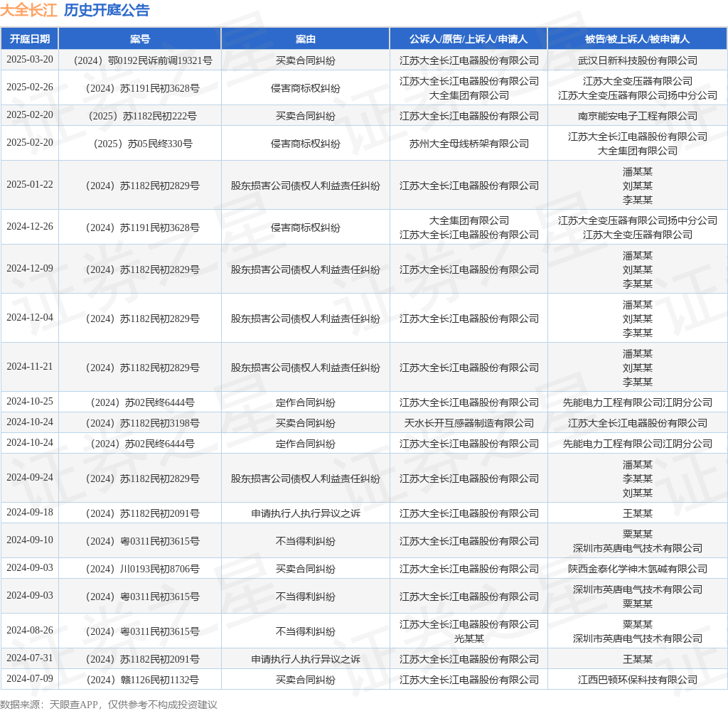Click the 案号 column header
This screenshot has height=711, width=728.
point(140,39)
